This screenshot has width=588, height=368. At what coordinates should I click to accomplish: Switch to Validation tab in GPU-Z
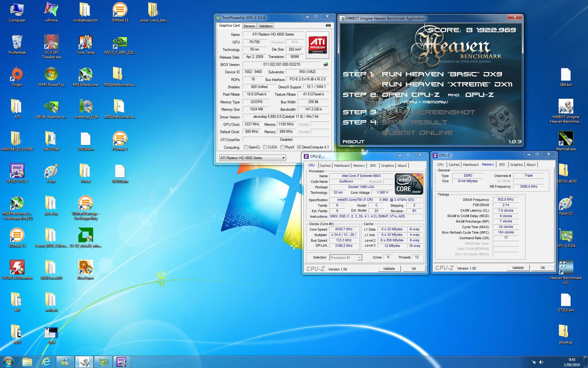tap(266, 26)
